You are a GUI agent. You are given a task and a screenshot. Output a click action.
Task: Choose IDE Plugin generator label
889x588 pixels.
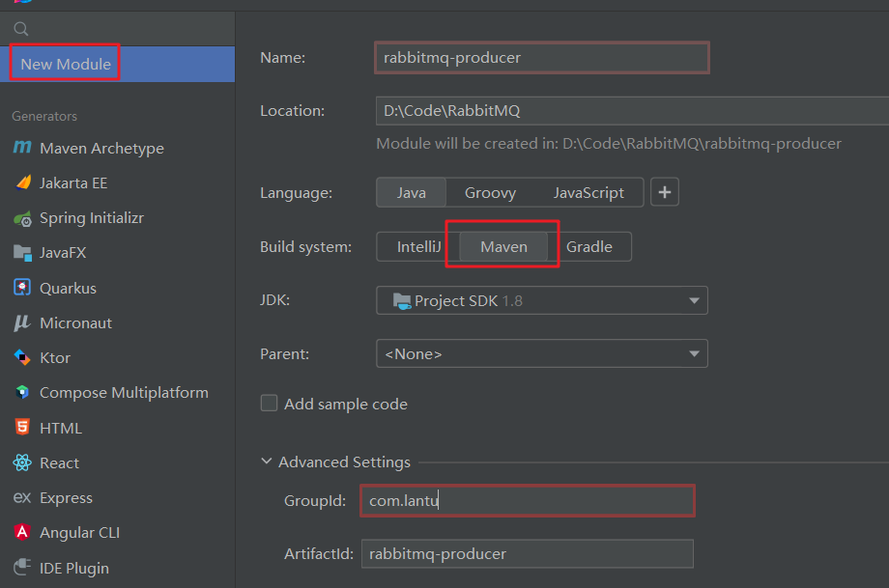coord(73,568)
